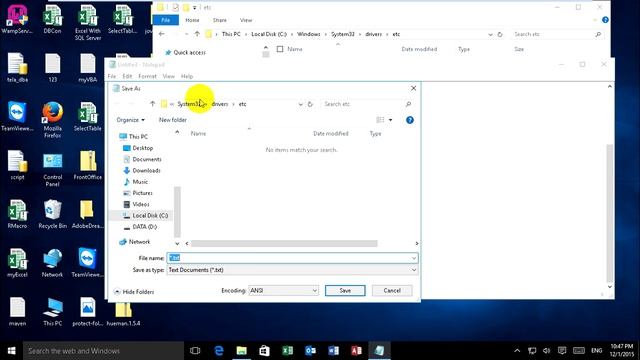This screenshot has height=360, width=640.
Task: Open FrontOffice zipped folder on desktop
Action: tap(87, 165)
